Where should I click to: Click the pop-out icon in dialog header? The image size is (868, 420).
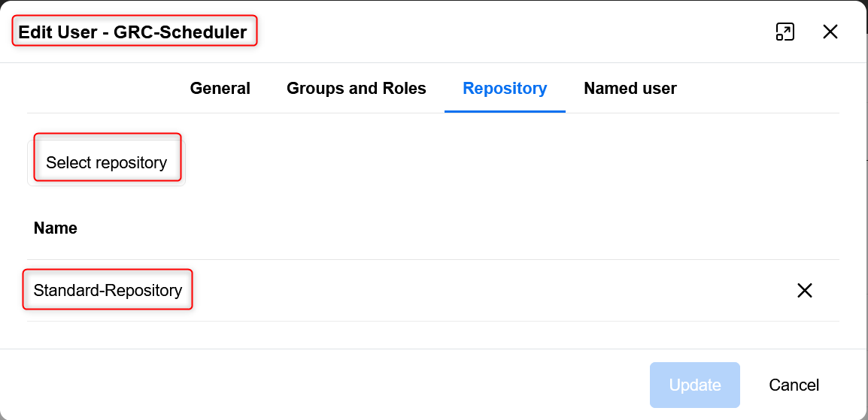(x=785, y=32)
